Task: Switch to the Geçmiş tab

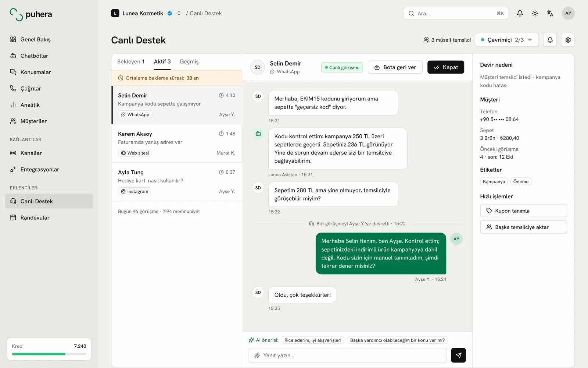Action: click(x=189, y=61)
